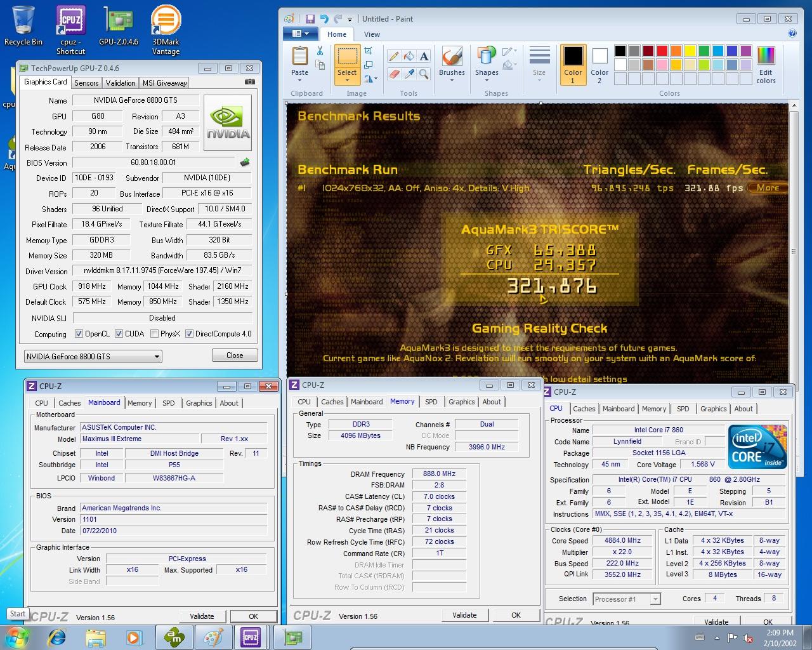Select the Fill with color bucket
The width and height of the screenshot is (812, 650).
point(409,56)
